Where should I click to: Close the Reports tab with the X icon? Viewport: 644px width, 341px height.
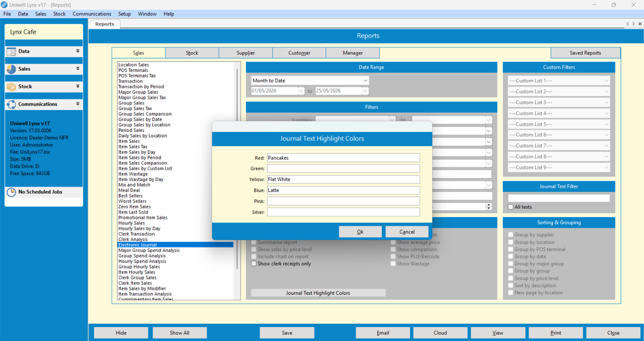point(640,24)
